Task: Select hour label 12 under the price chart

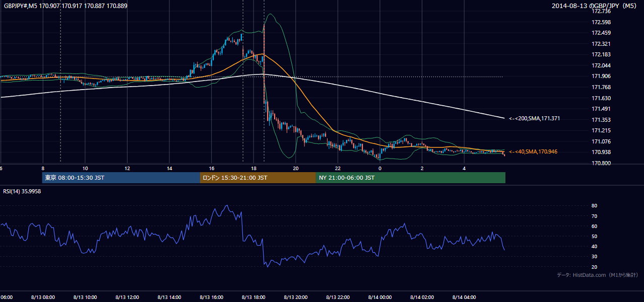Action: (127, 168)
